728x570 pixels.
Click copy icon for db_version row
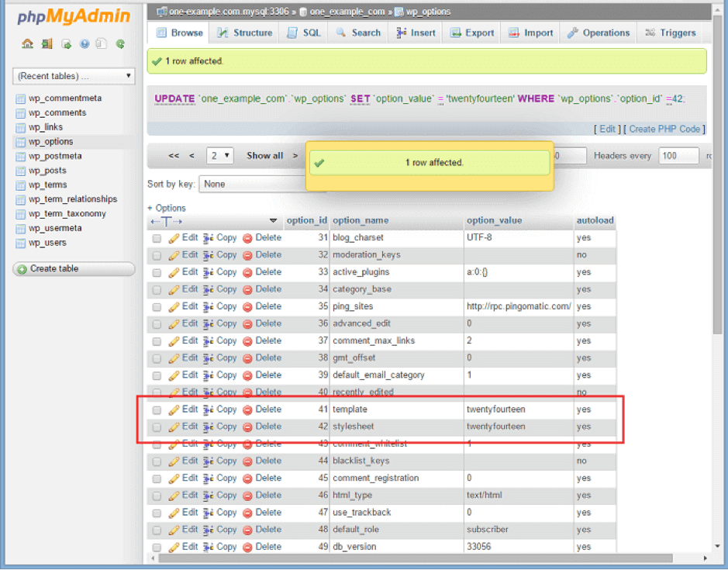(x=208, y=548)
